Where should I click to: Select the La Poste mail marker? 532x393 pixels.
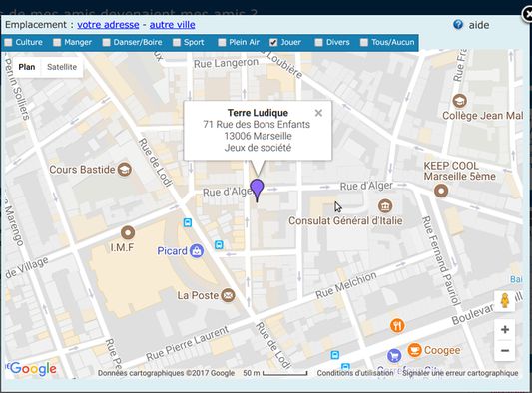point(228,295)
